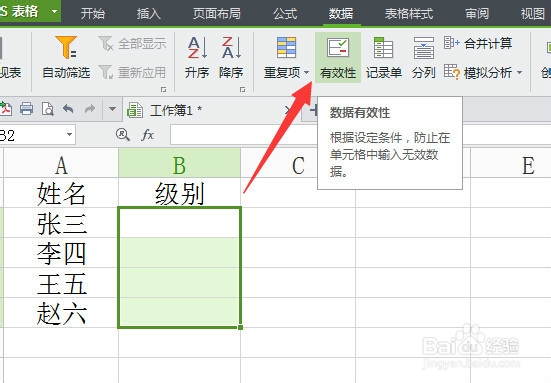
Task: Open the name box dropdown arrow
Action: point(69,135)
